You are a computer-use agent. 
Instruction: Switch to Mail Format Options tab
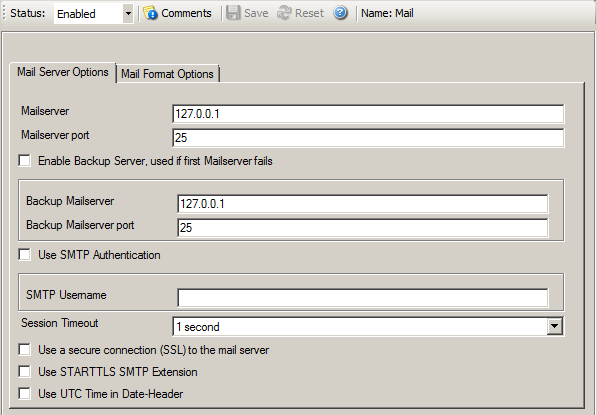(x=168, y=73)
